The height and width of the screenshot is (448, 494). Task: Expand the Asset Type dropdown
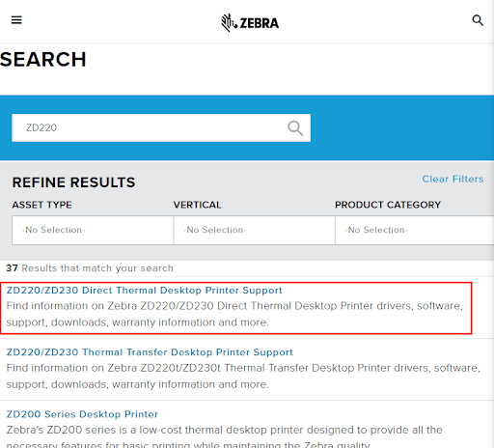coord(93,230)
